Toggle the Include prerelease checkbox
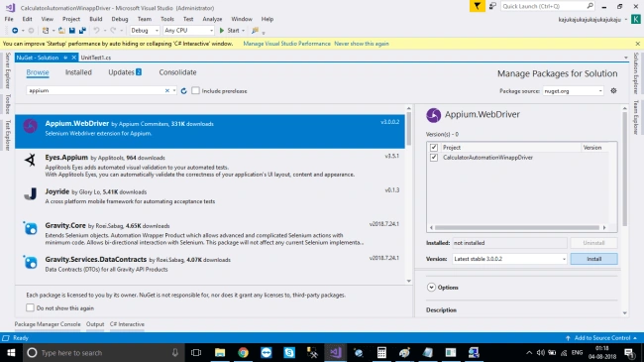This screenshot has width=644, height=362. pyautogui.click(x=195, y=90)
